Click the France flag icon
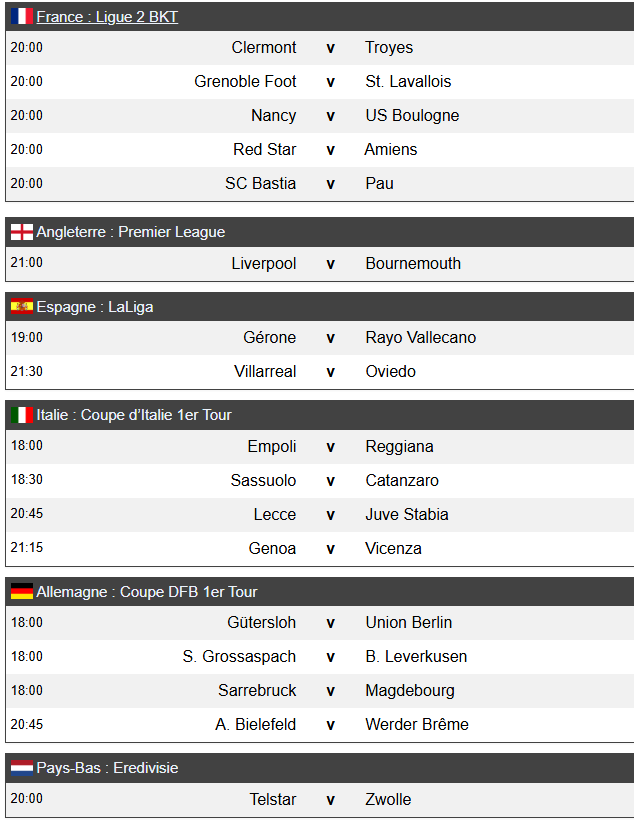The width and height of the screenshot is (634, 820). coord(22,16)
